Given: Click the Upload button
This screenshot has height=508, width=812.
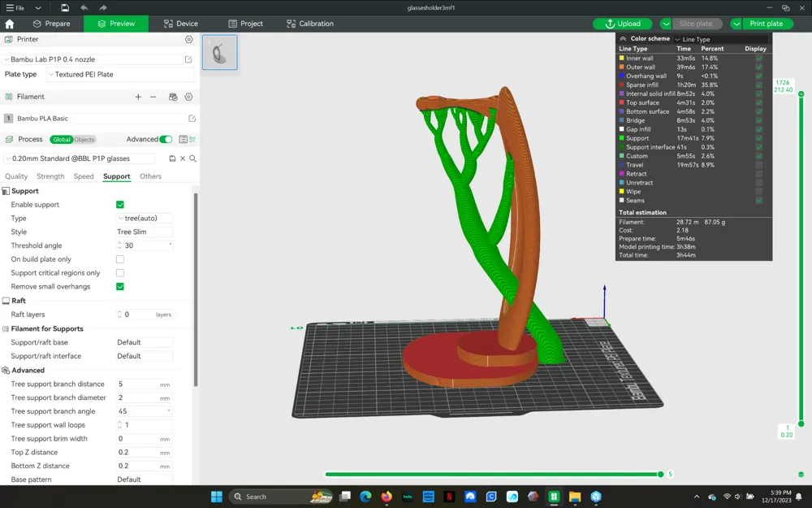Looking at the screenshot, I should click(x=623, y=24).
